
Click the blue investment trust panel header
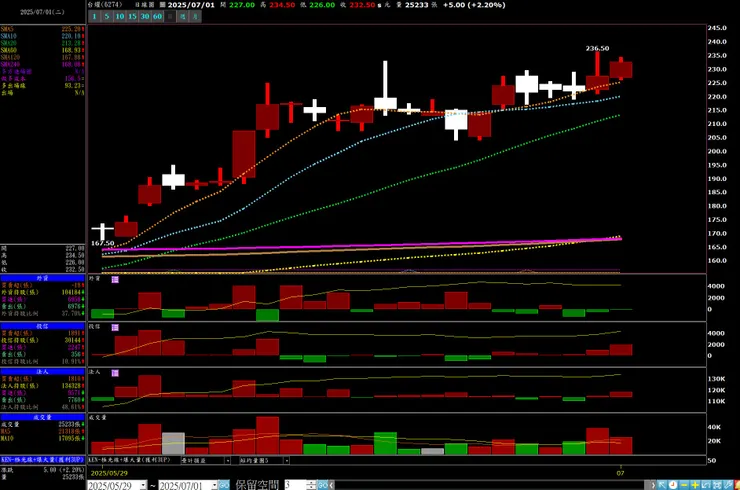(42, 326)
